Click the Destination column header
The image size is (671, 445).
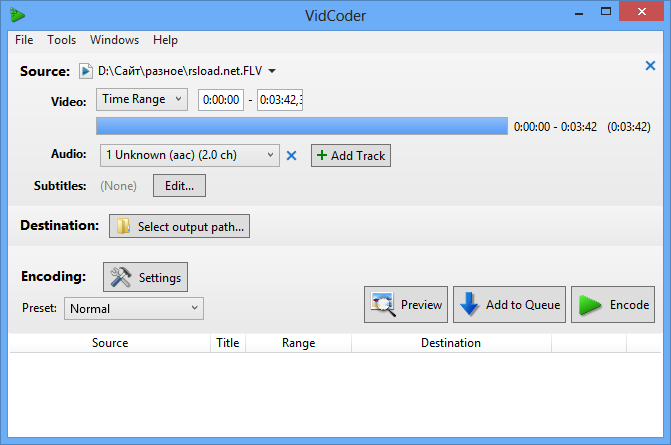coord(451,343)
